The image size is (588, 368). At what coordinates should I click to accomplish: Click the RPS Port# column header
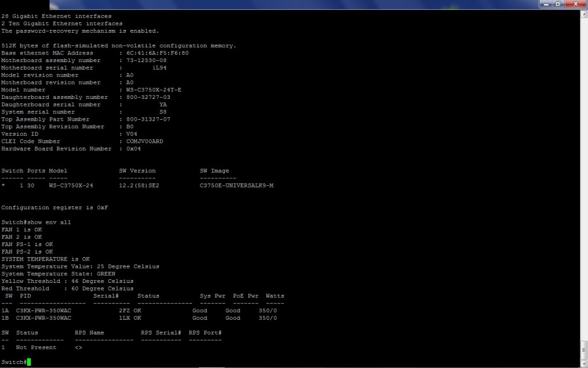pos(205,333)
